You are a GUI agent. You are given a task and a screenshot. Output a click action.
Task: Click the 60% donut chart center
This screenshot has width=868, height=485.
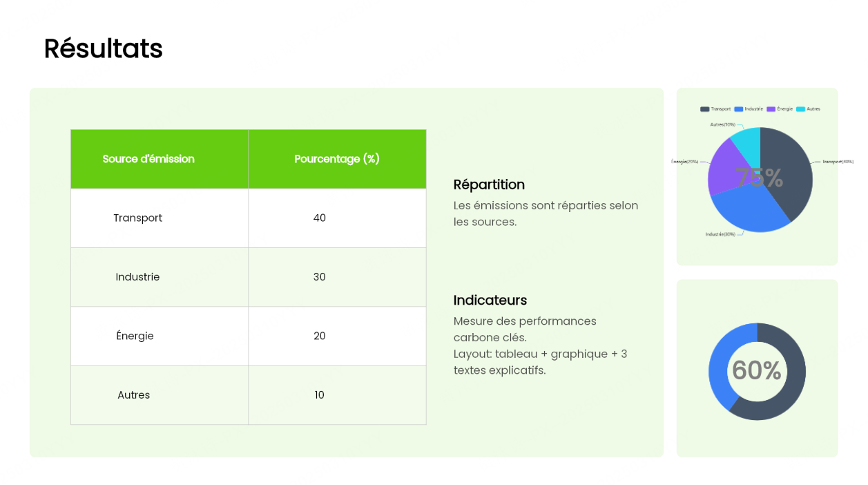coord(757,371)
